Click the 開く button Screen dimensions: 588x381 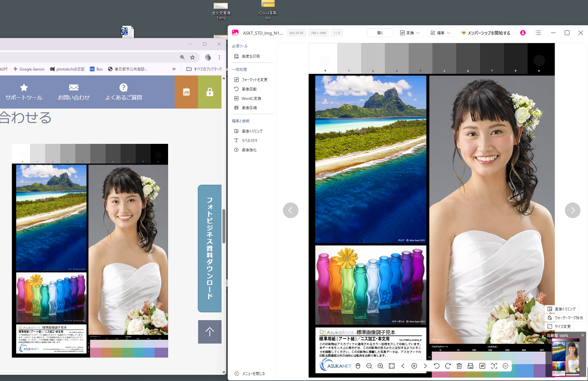(380, 33)
